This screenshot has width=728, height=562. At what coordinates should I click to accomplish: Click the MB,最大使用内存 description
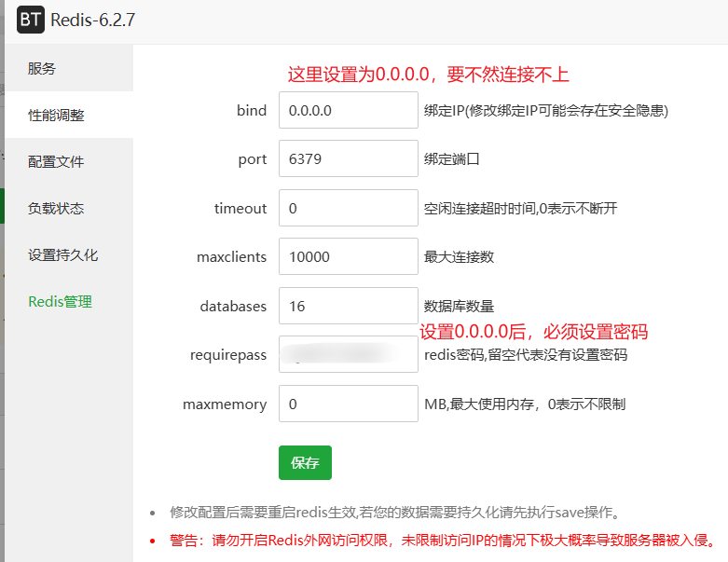[x=525, y=404]
